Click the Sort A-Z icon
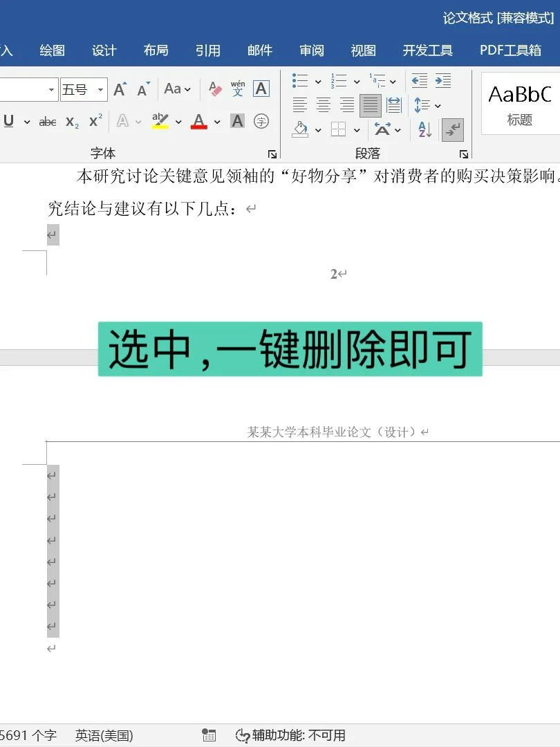This screenshot has height=747, width=560. [424, 129]
